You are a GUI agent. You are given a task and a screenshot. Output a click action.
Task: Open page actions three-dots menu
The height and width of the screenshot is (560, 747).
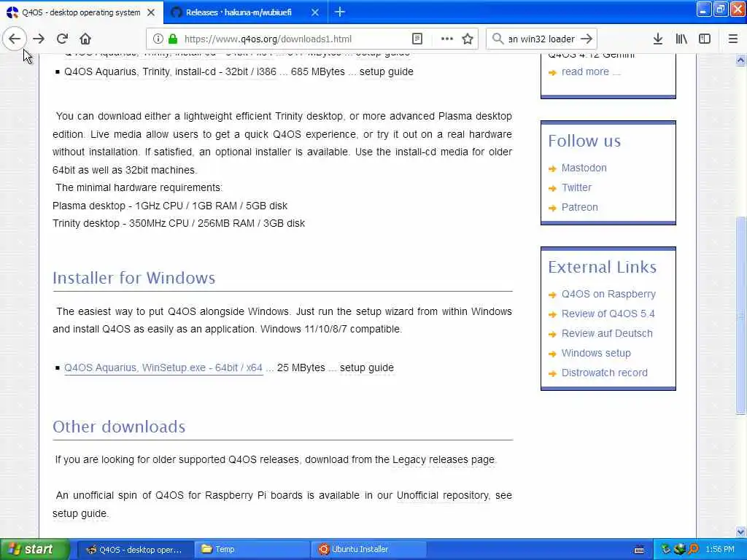[x=447, y=39]
